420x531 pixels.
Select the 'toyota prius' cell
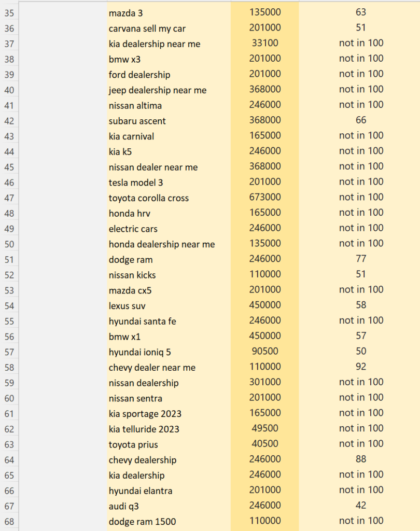pyautogui.click(x=169, y=444)
